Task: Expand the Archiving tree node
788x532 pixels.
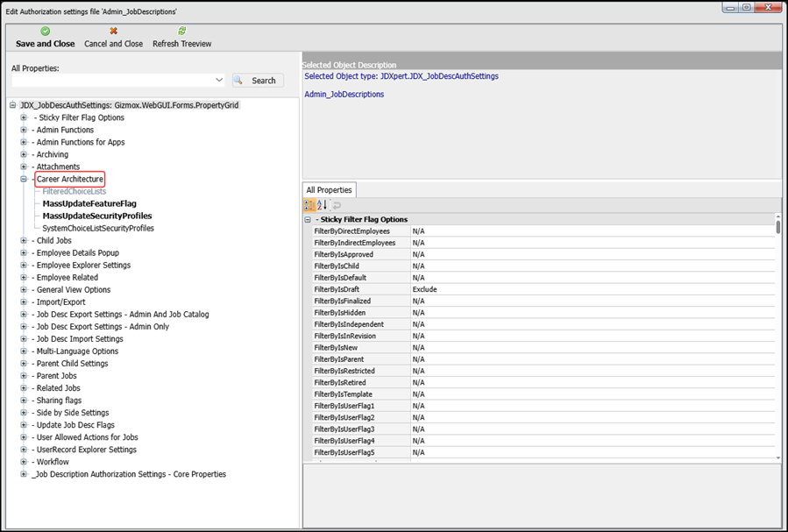Action: 24,154
